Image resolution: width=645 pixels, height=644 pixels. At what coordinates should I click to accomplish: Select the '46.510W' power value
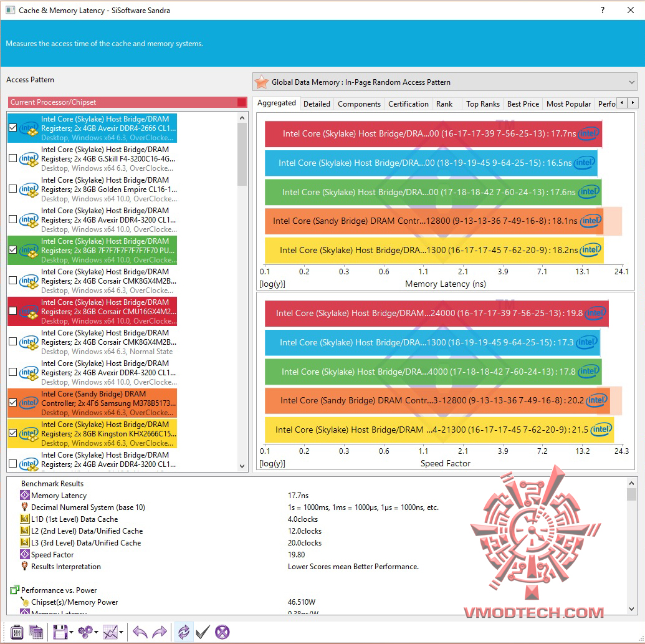(302, 602)
